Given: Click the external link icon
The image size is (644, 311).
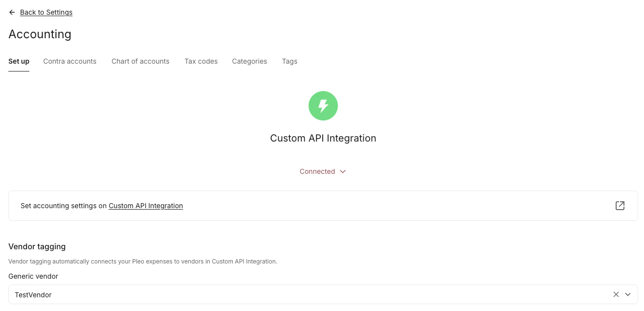Looking at the screenshot, I should click(x=620, y=206).
